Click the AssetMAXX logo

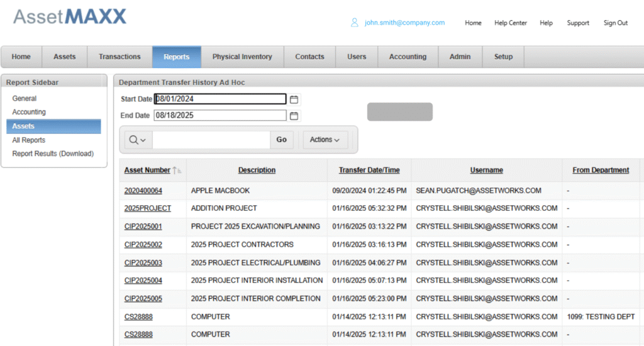[x=70, y=16]
